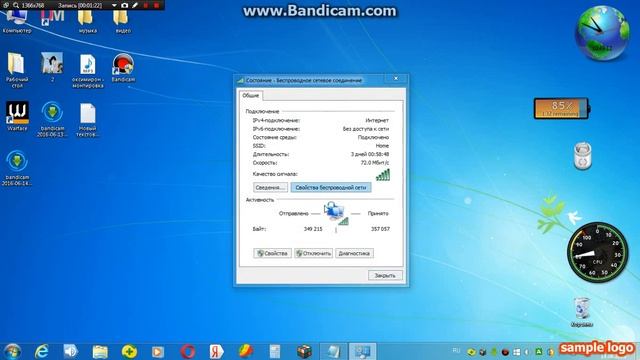Open the green plus app on taskbar
Viewport: 640px width, 360px height.
point(129,351)
